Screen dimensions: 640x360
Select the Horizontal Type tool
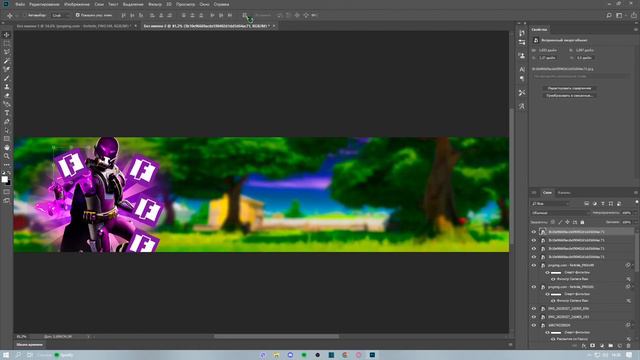(7, 113)
